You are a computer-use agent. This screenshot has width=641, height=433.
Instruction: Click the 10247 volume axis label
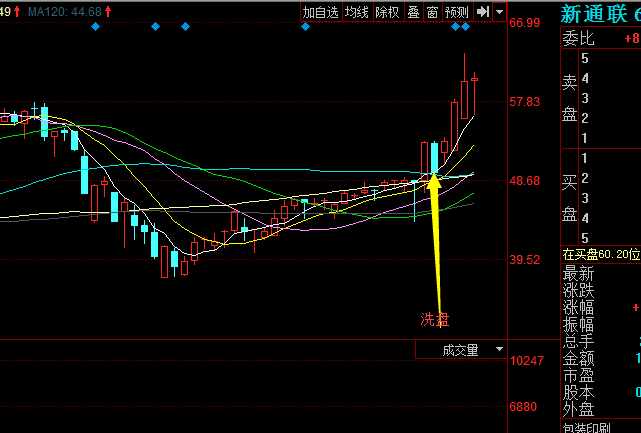(527, 361)
